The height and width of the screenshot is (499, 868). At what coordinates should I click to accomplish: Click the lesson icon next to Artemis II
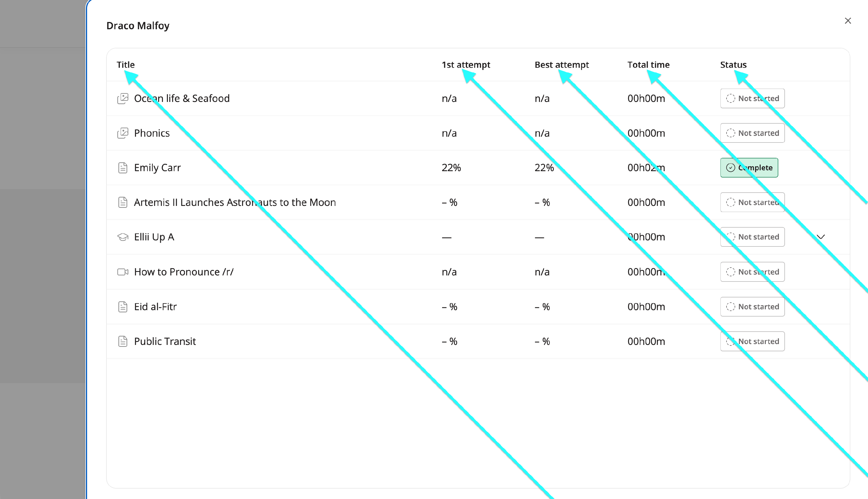[x=123, y=202]
